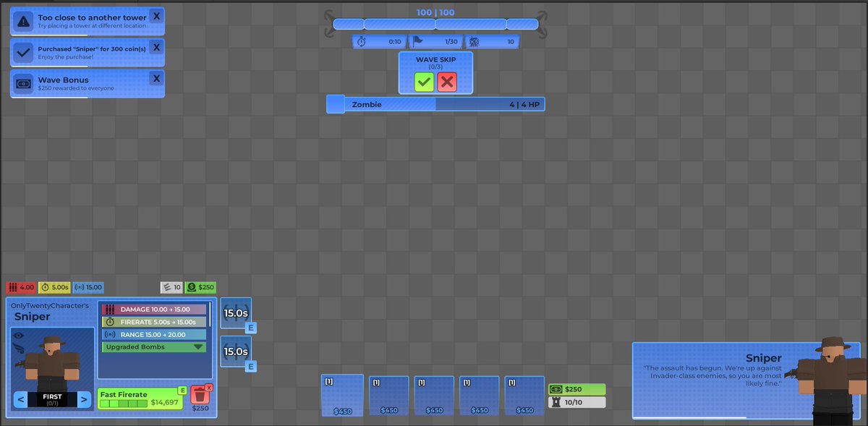Click the DAMAGE 10.00 → 15.00 upgrade row

click(154, 310)
